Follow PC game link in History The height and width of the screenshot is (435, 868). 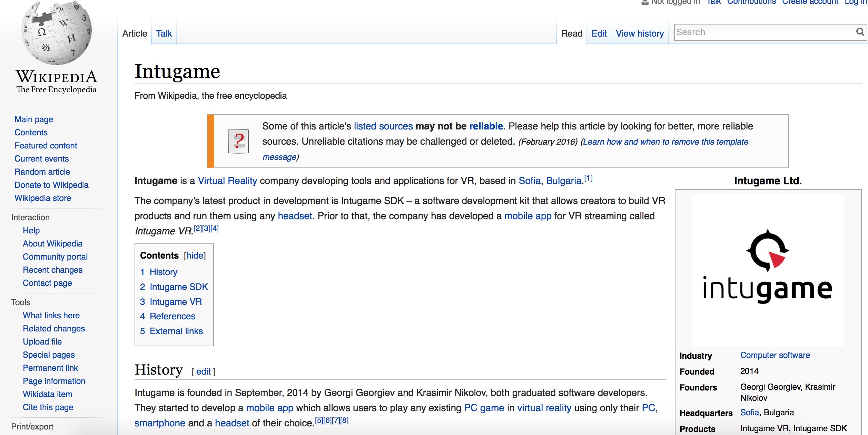484,408
